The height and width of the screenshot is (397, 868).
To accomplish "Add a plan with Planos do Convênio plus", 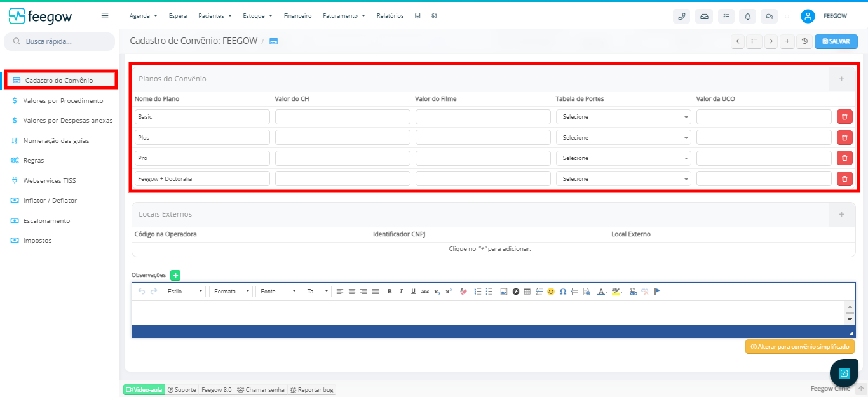I will pos(842,79).
